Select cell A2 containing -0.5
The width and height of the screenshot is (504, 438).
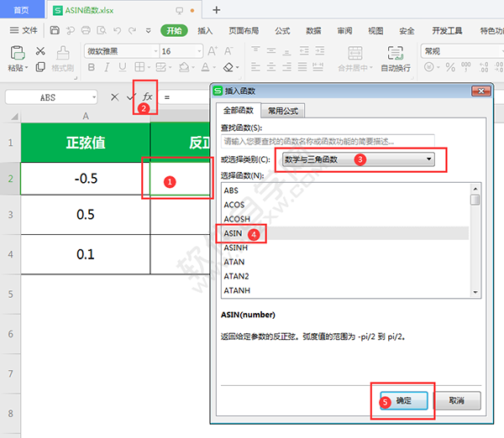[x=86, y=179]
